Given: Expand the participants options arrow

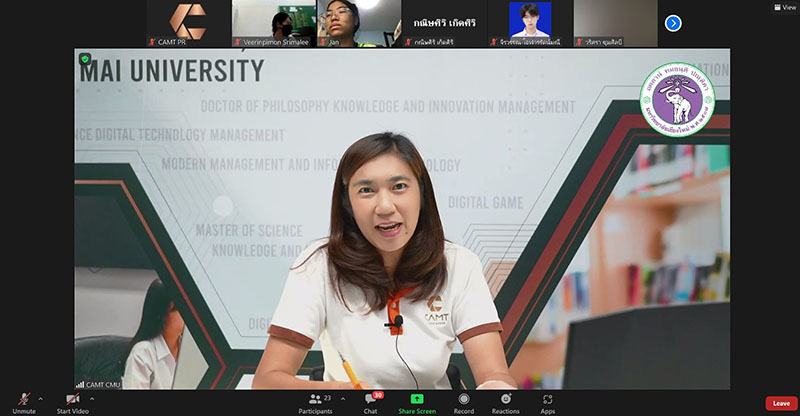Looking at the screenshot, I should click(343, 399).
